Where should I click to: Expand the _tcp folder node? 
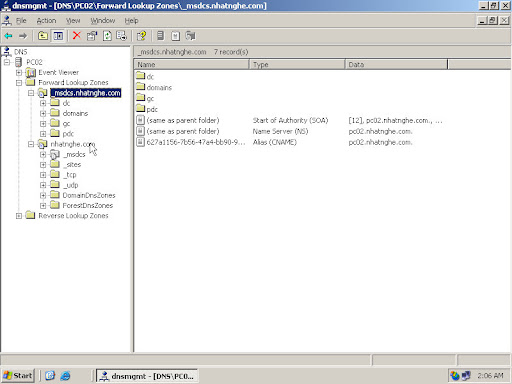(43, 175)
